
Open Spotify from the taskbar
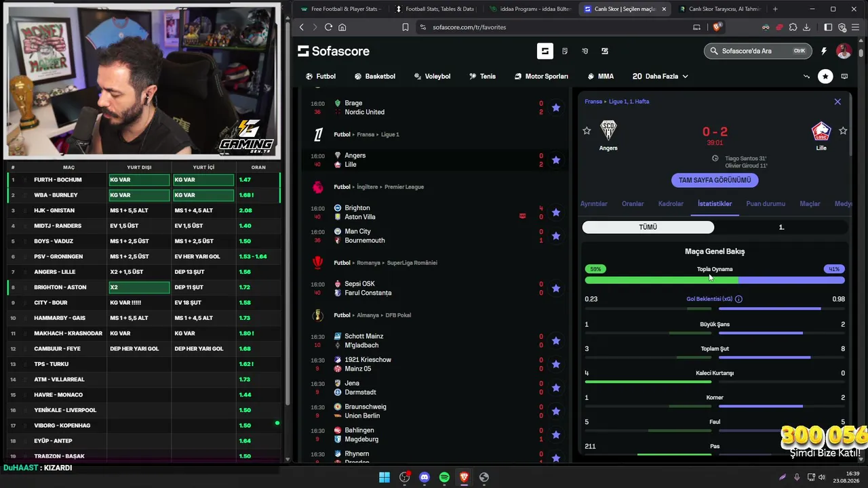point(444,477)
